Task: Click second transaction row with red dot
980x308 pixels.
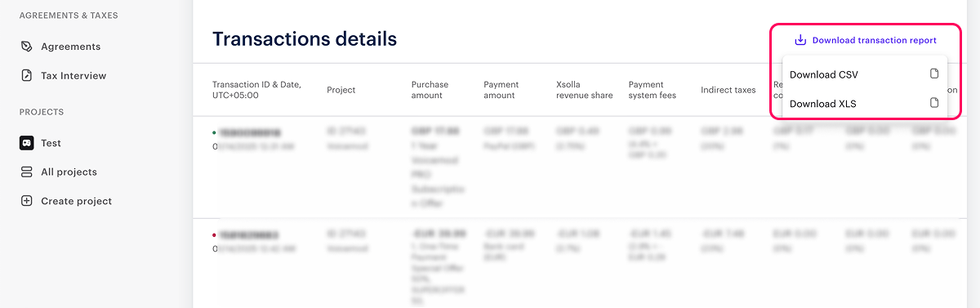Action: click(x=586, y=263)
